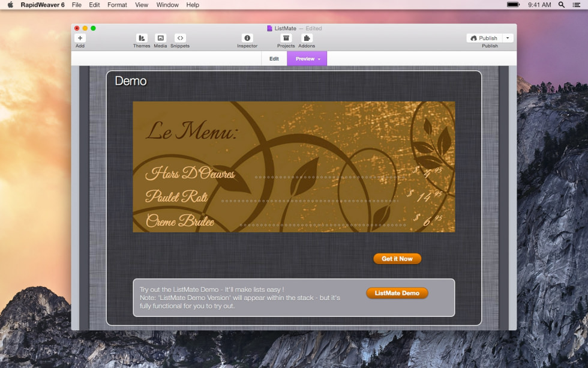
Task: Click the Publish button
Action: (484, 38)
